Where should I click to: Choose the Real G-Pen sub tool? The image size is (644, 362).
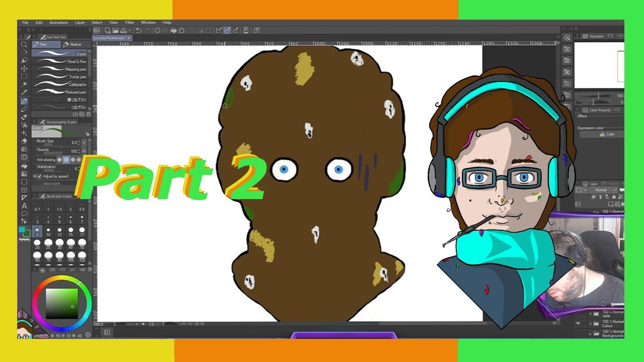(x=59, y=61)
